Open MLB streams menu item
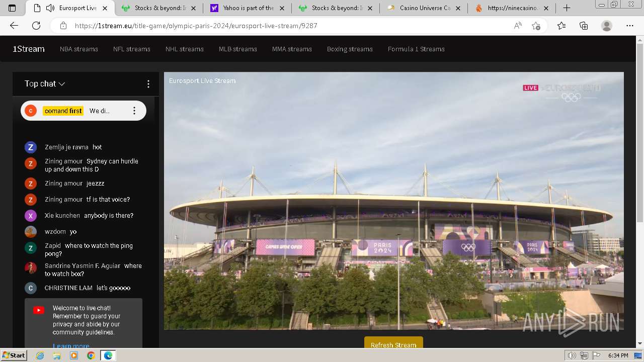Screen dimensions: 644x362 click(x=238, y=49)
